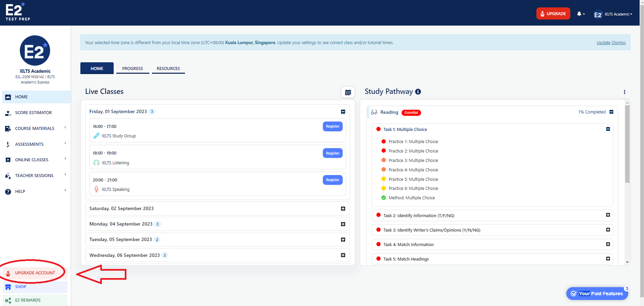Expand Task 4: Match Information
The image size is (644, 306).
[608, 244]
